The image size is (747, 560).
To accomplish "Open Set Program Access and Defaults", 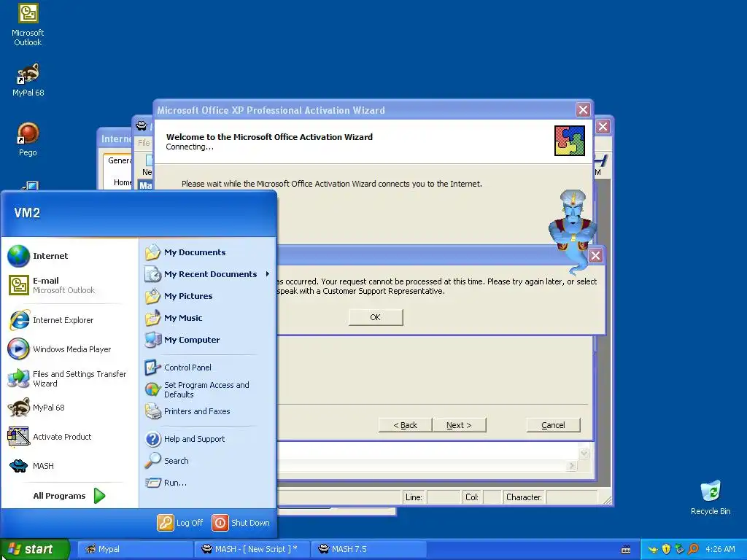I will (x=208, y=389).
